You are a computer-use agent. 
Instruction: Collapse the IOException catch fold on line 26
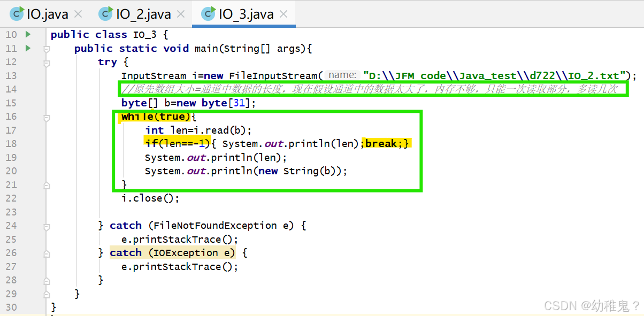[47, 253]
